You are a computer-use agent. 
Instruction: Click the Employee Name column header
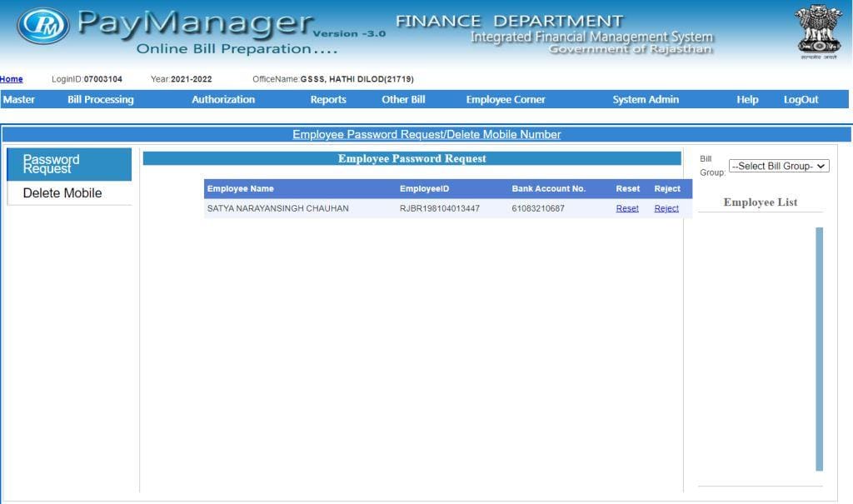click(x=241, y=189)
